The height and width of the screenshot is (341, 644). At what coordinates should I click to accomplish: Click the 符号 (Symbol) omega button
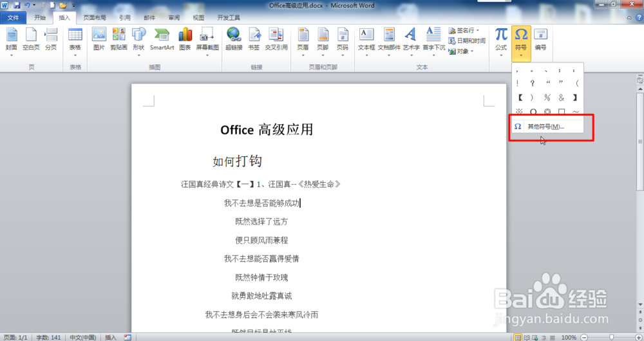click(x=521, y=42)
